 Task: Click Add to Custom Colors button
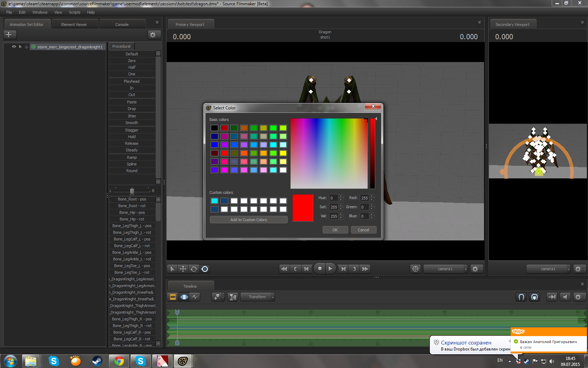248,220
